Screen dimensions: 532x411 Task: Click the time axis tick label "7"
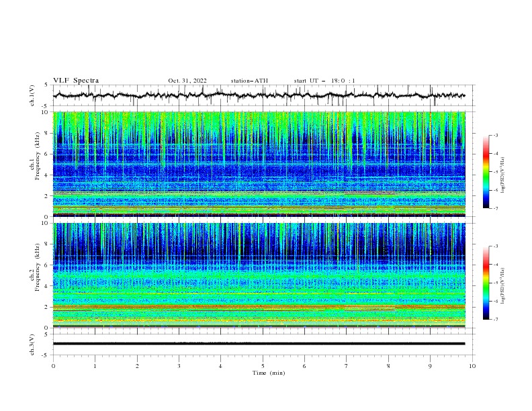[x=347, y=366]
